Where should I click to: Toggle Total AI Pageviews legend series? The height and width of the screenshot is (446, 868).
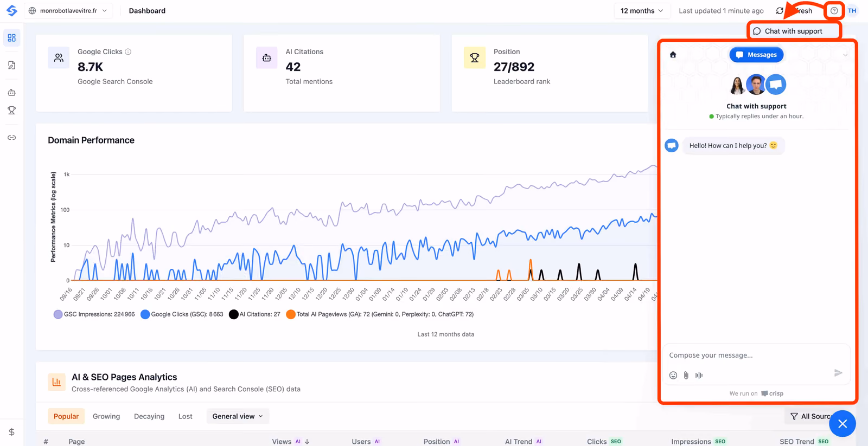tap(380, 314)
